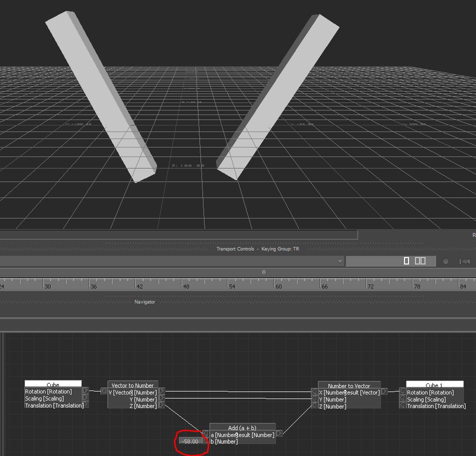Click Vector to Number Z output connector
Viewport: 476px width, 456px height.
[161, 405]
